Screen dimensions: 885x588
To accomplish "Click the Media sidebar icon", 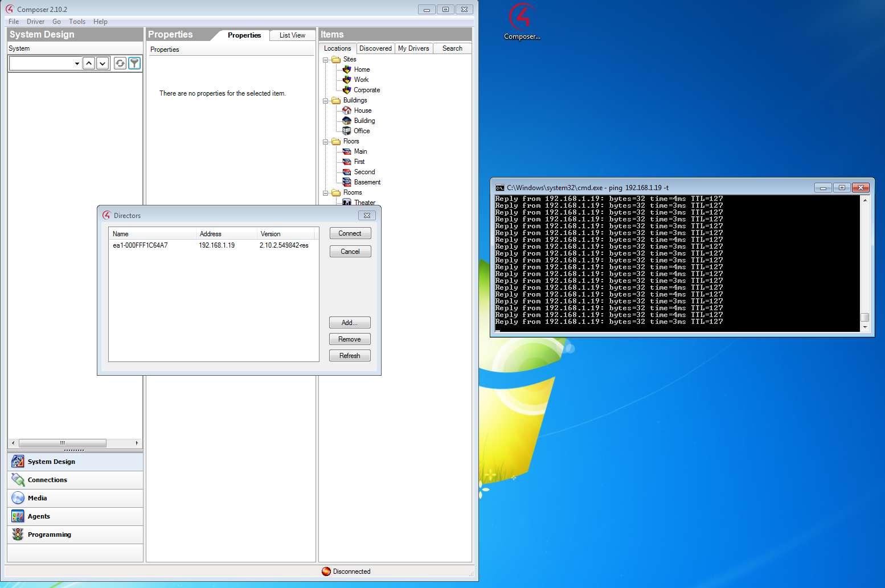I will (18, 498).
